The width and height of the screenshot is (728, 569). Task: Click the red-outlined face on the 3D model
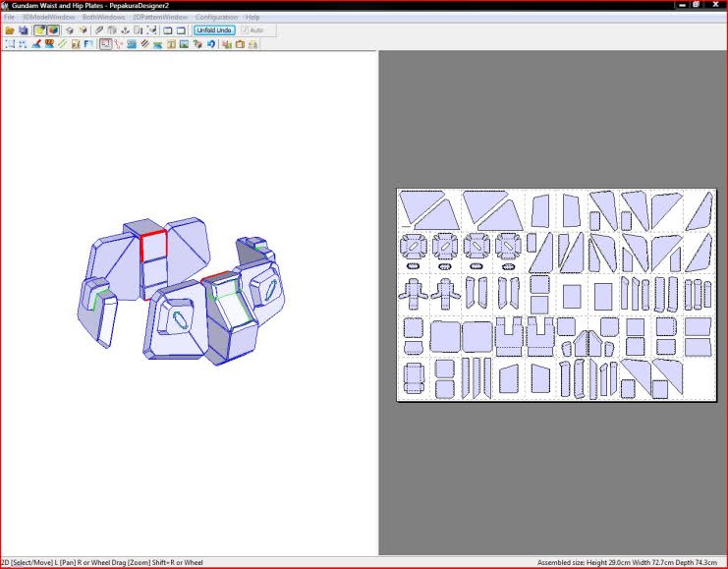[x=153, y=245]
